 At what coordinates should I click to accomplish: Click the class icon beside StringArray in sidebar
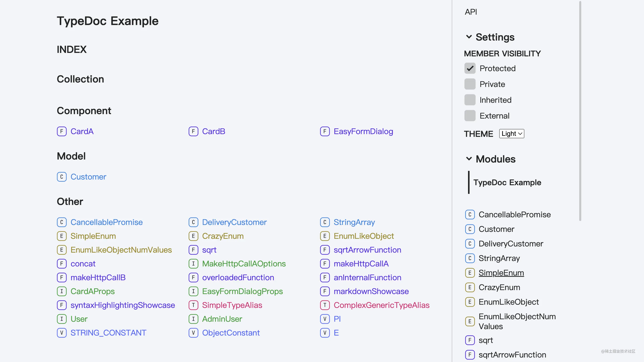click(x=470, y=258)
